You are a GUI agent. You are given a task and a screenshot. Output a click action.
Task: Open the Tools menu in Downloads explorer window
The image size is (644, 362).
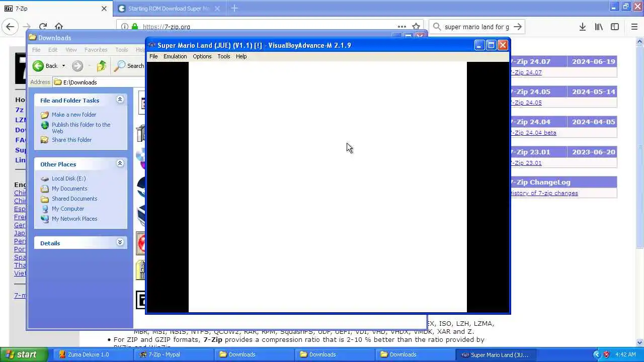pos(121,50)
